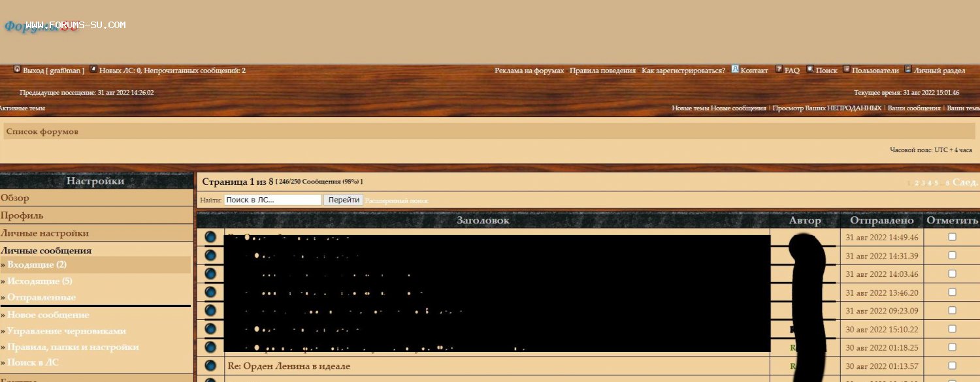Click the Новых ЛС message icon
Image resolution: width=980 pixels, height=382 pixels.
93,69
